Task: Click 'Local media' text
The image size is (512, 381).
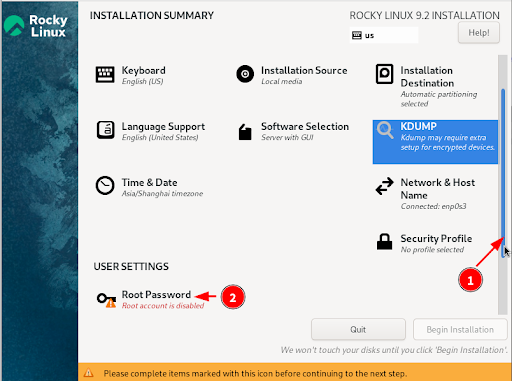Action: coord(282,82)
